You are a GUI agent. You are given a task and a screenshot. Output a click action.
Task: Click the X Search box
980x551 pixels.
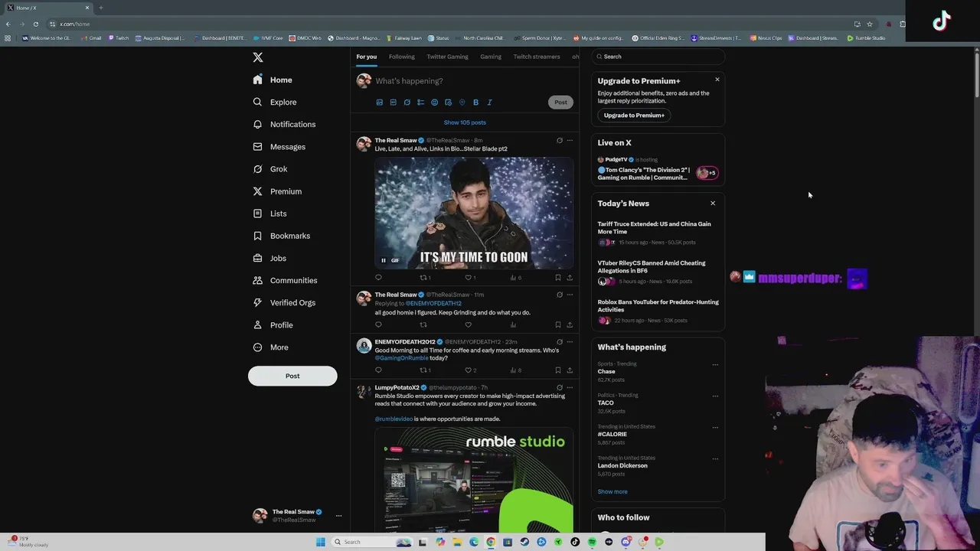[658, 57]
